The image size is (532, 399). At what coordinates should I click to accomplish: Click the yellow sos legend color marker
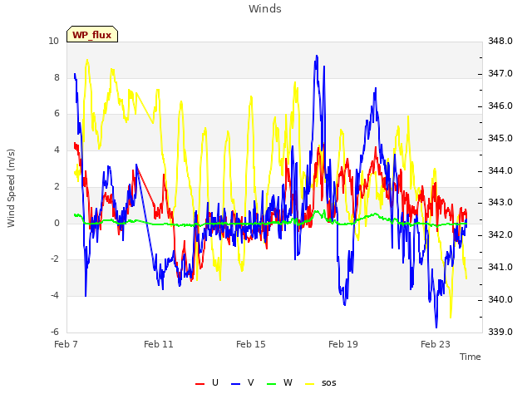pyautogui.click(x=310, y=384)
